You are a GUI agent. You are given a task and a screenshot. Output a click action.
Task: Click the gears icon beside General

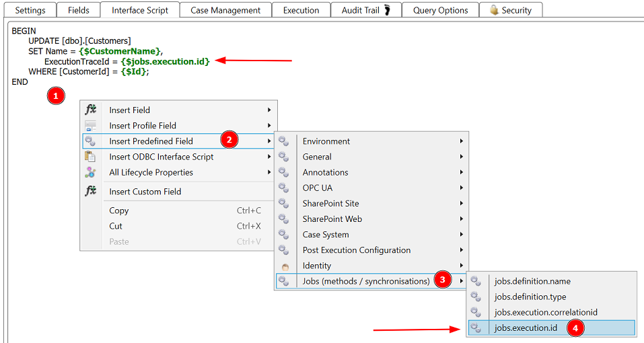pyautogui.click(x=283, y=157)
